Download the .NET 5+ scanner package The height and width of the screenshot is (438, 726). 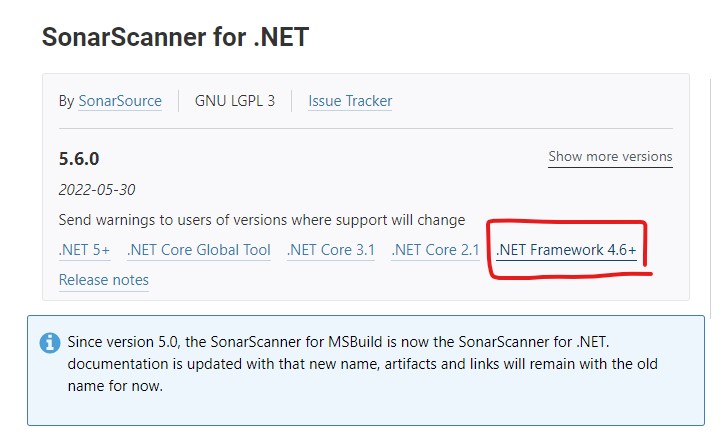pyautogui.click(x=84, y=250)
